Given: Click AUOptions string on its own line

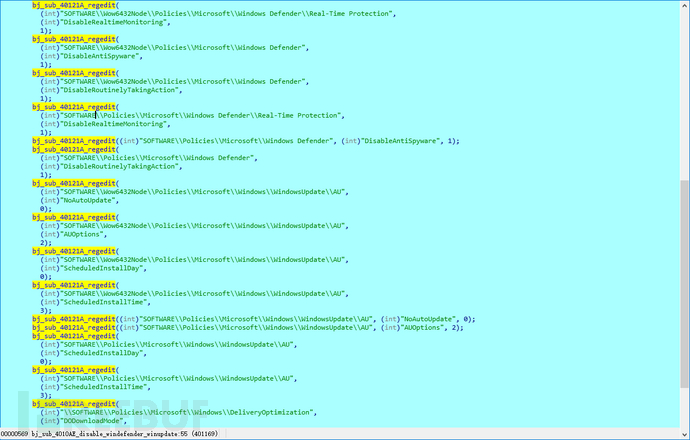Looking at the screenshot, I should coord(83,234).
